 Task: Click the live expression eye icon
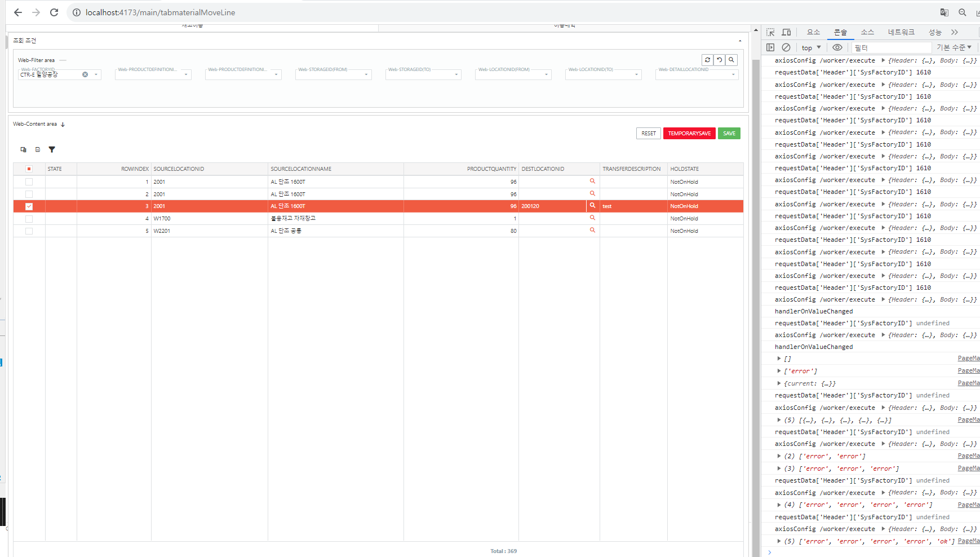point(837,47)
